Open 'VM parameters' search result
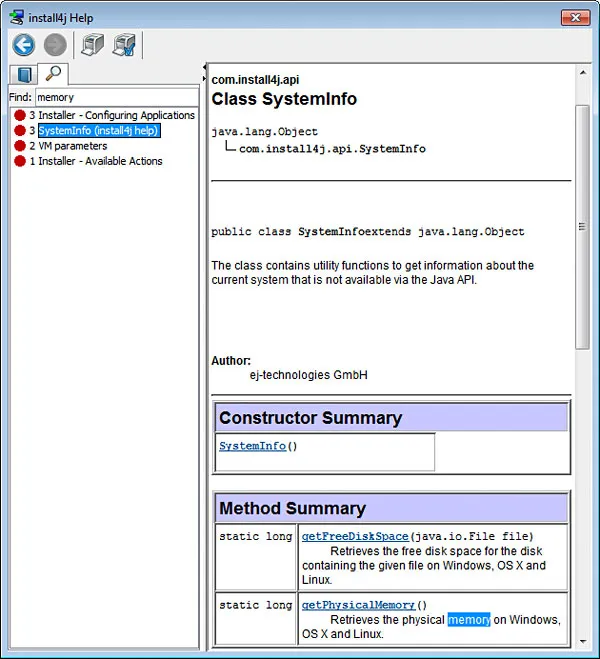This screenshot has width=600, height=659. (73, 146)
